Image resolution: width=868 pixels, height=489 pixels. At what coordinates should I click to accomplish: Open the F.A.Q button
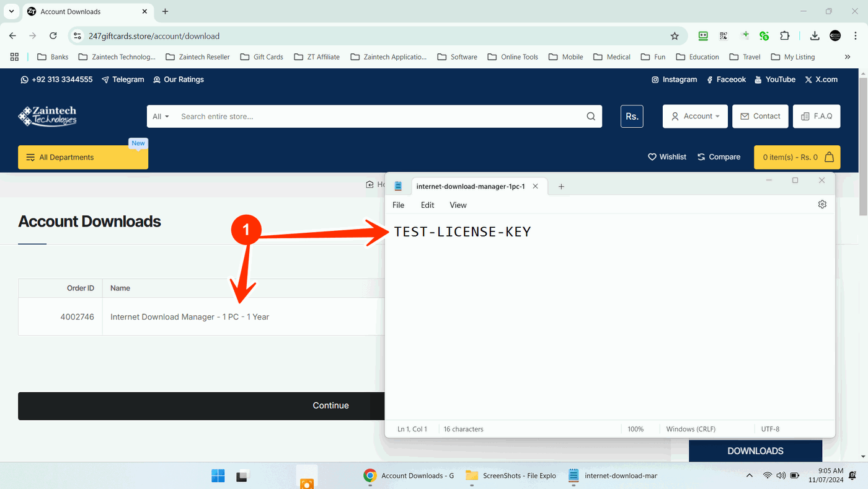(817, 116)
